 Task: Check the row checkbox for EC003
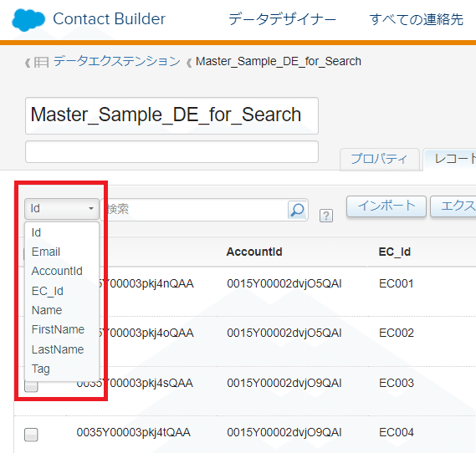tap(31, 385)
